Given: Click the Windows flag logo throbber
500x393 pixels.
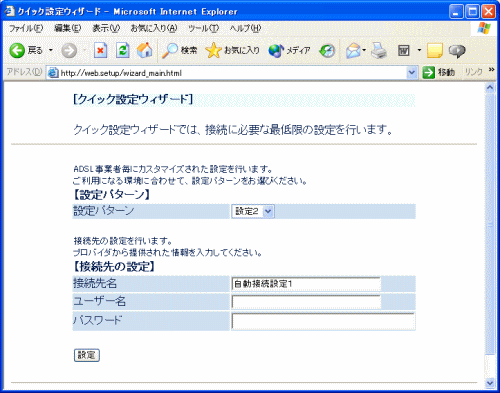Looking at the screenshot, I should [x=483, y=29].
